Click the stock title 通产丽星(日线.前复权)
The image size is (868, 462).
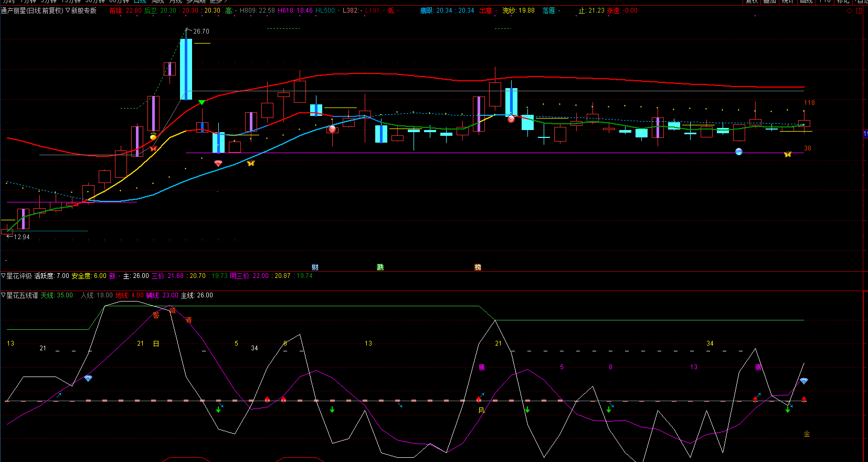click(32, 10)
